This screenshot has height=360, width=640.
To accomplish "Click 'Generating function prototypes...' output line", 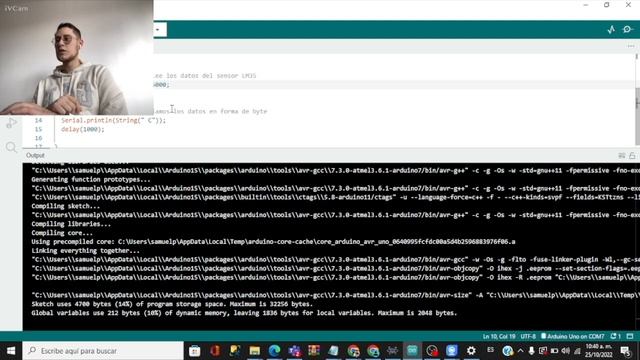I will pyautogui.click(x=91, y=180).
